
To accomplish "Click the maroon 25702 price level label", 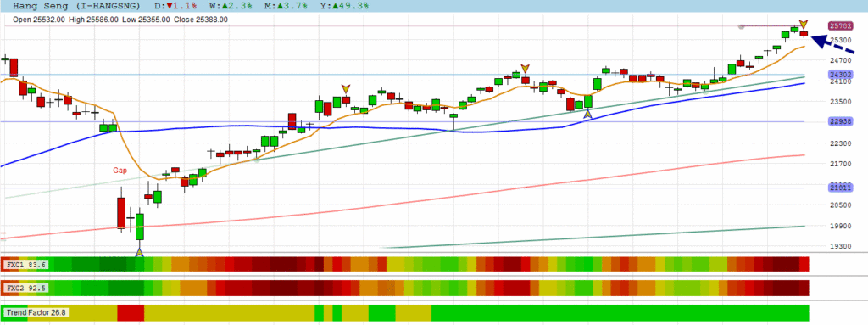I will pos(840,26).
